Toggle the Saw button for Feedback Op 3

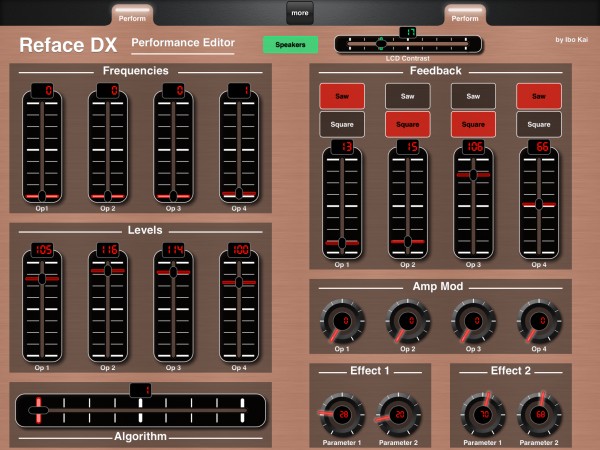[x=473, y=96]
